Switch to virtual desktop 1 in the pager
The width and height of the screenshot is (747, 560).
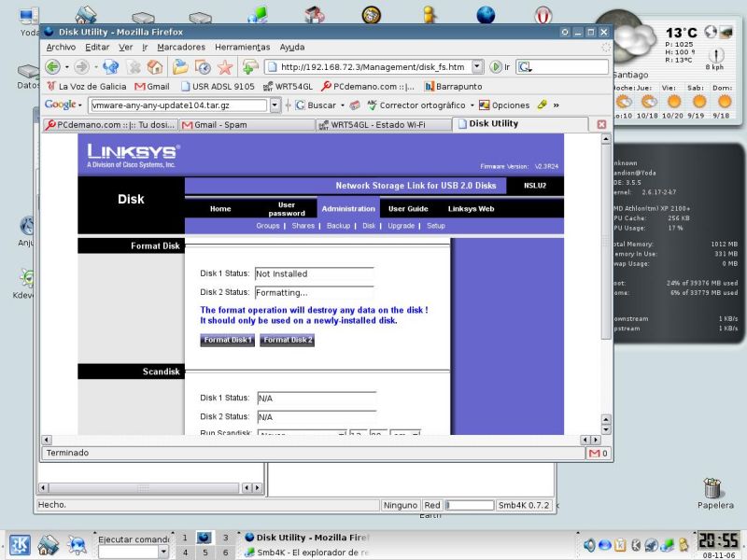pos(185,538)
